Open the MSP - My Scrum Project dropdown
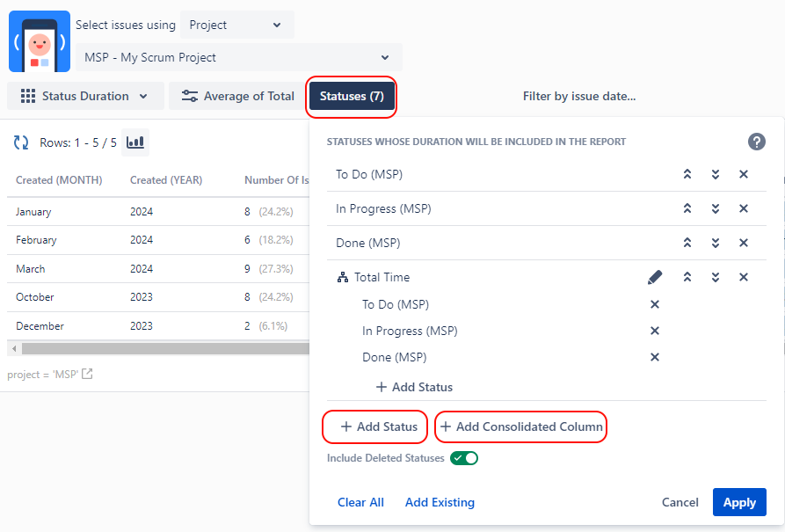 pyautogui.click(x=239, y=58)
